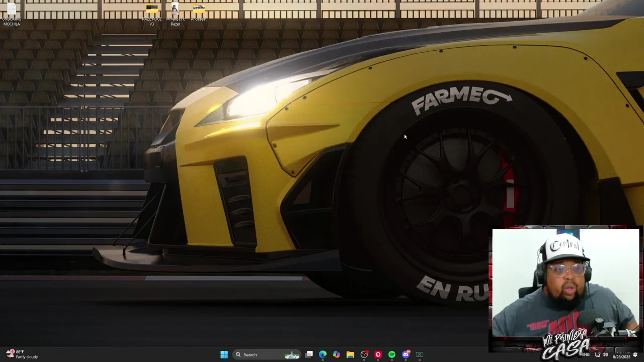Open the UNBOXING MOCHILA desktop file

click(x=12, y=14)
